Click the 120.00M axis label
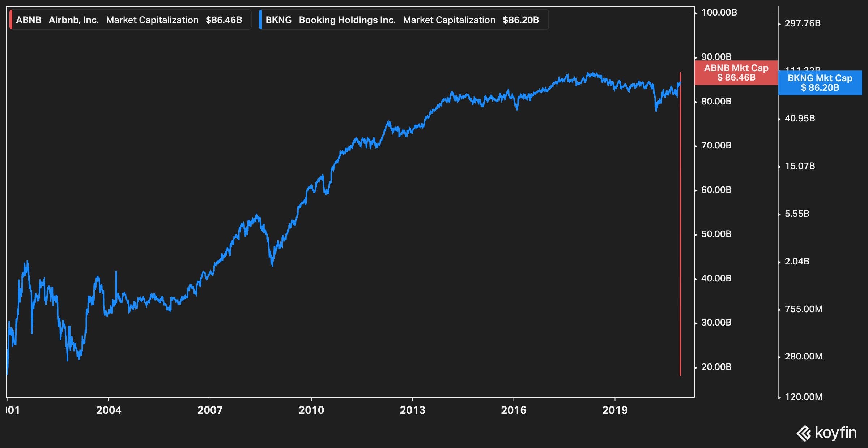This screenshot has width=868, height=448. 803,397
